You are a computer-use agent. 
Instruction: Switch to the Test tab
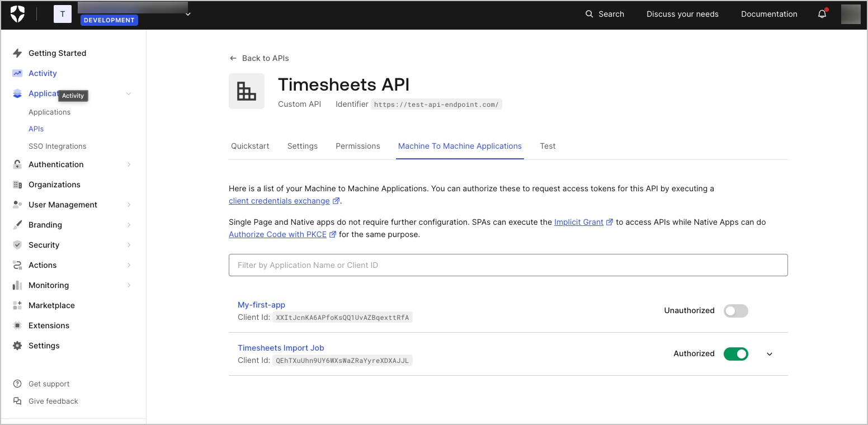548,146
